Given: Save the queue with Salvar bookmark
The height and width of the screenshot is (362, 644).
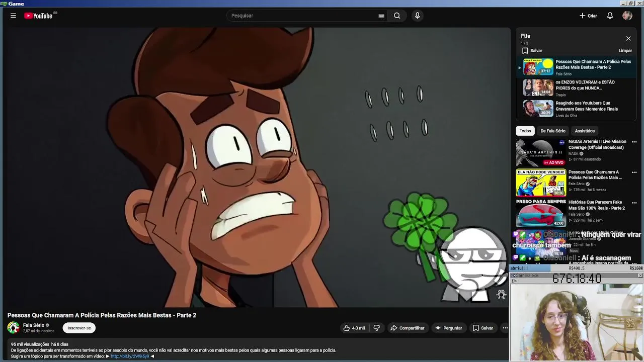Looking at the screenshot, I should click(532, 50).
